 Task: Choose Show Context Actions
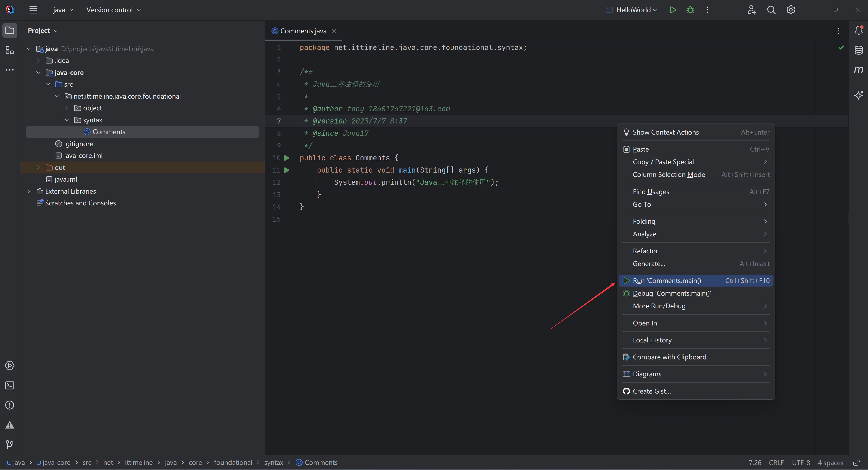tap(696, 132)
